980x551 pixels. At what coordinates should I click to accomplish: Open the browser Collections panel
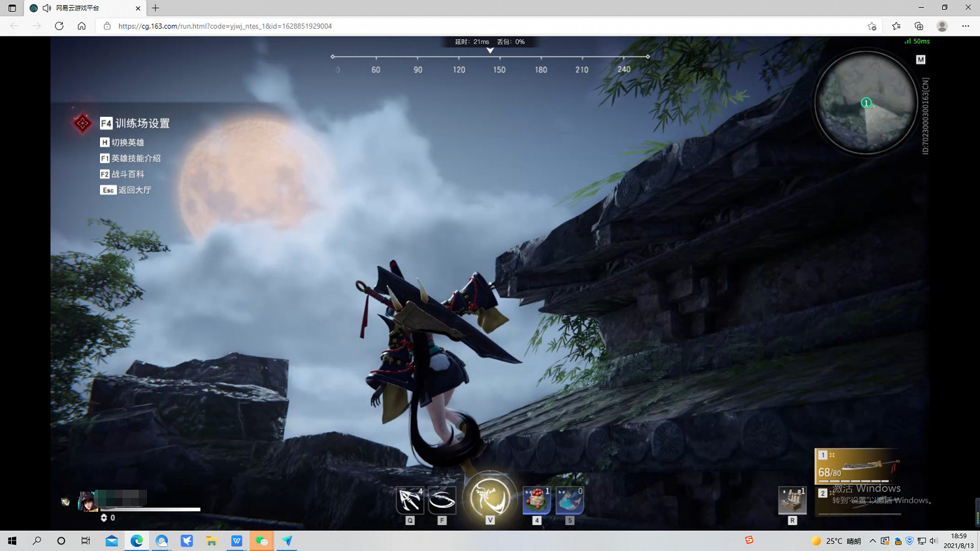(919, 26)
